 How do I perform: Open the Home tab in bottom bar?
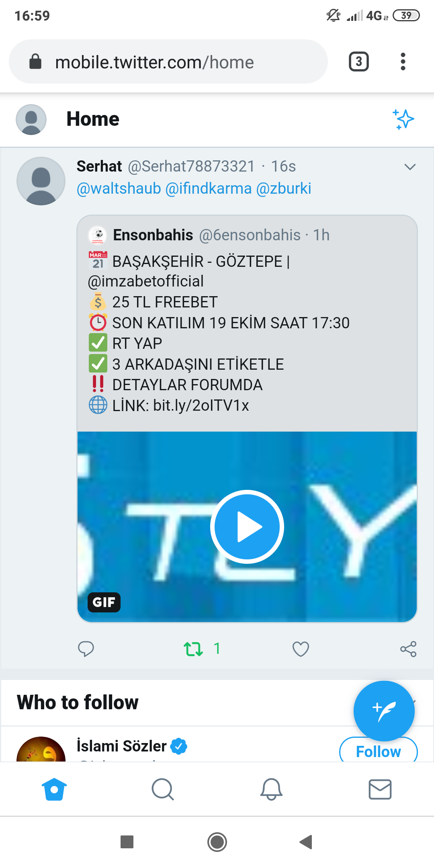54,789
